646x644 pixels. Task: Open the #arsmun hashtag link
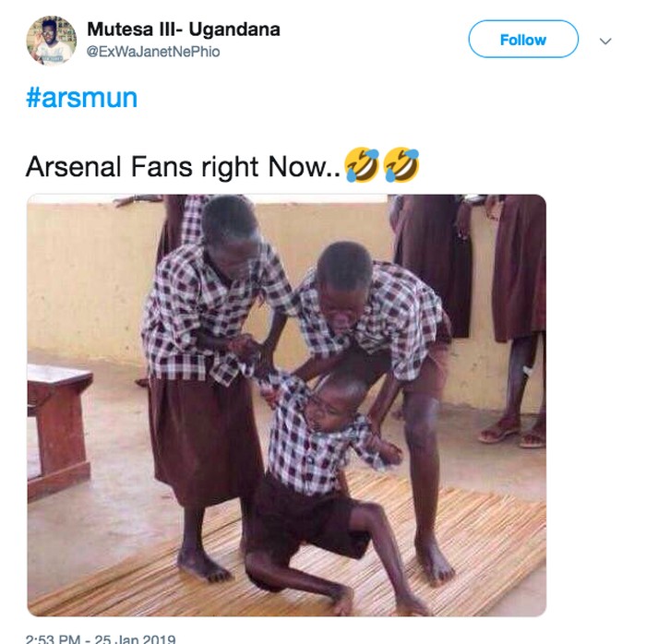pos(81,98)
